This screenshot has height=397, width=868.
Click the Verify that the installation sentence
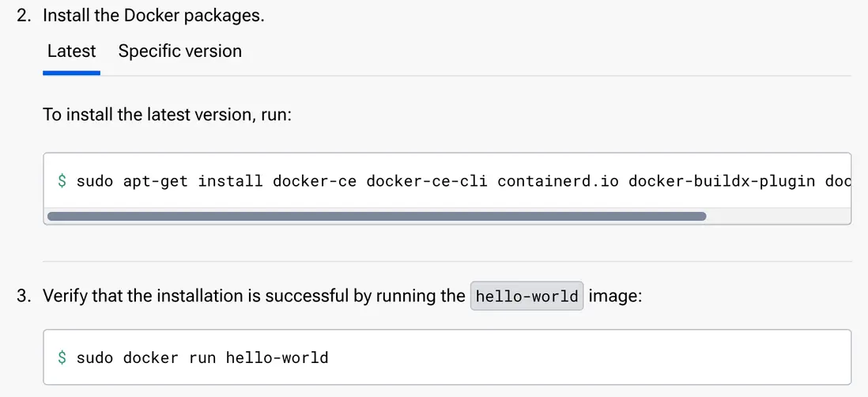(x=253, y=297)
